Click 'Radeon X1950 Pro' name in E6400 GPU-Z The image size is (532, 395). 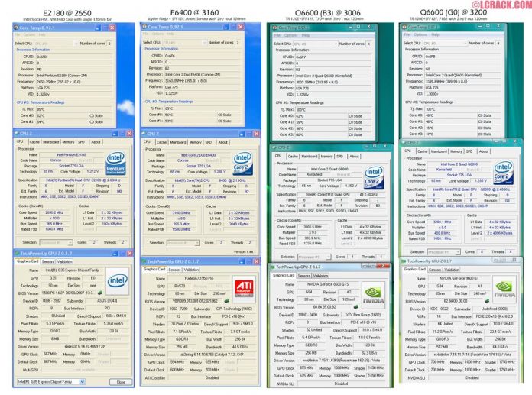point(199,278)
